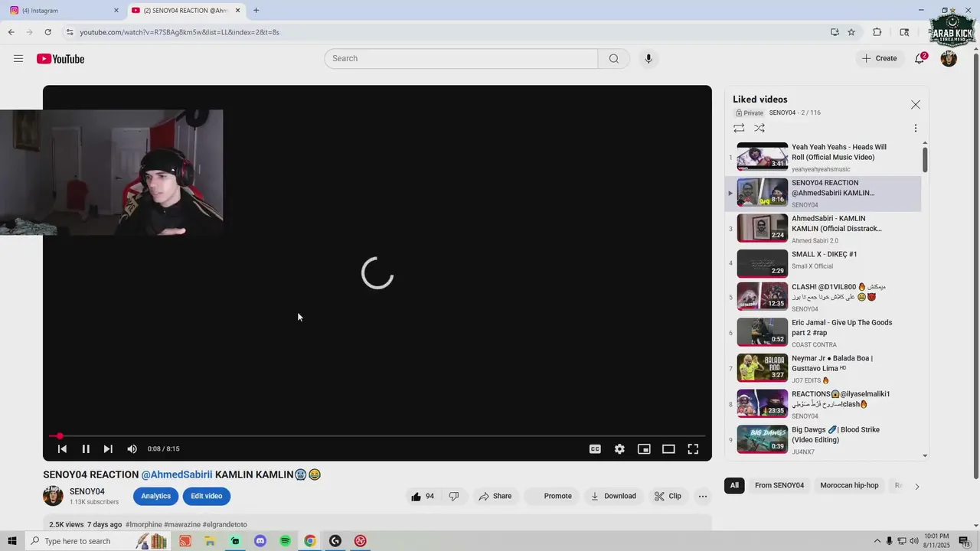This screenshot has width=980, height=551.
Task: Go back in browser history
Action: 11,32
